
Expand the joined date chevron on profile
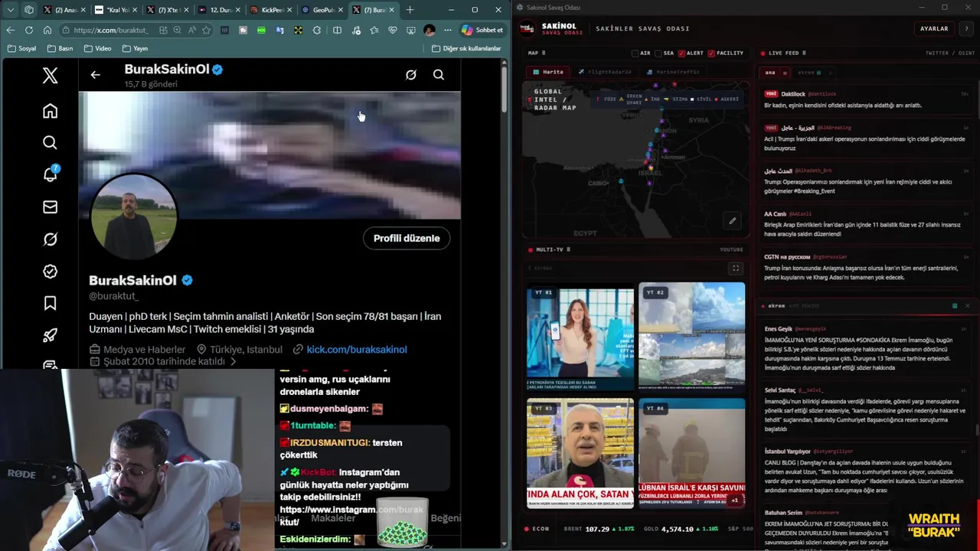pyautogui.click(x=234, y=361)
